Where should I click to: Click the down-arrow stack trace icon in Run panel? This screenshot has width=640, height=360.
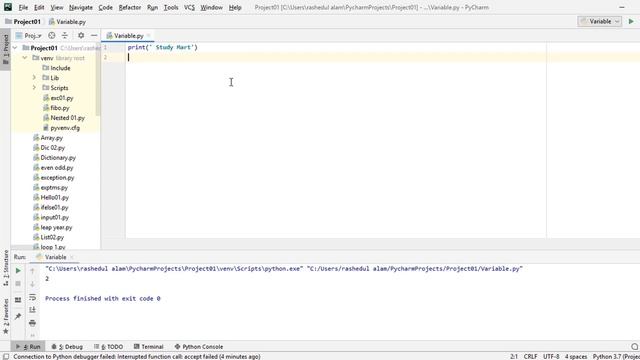point(32,284)
